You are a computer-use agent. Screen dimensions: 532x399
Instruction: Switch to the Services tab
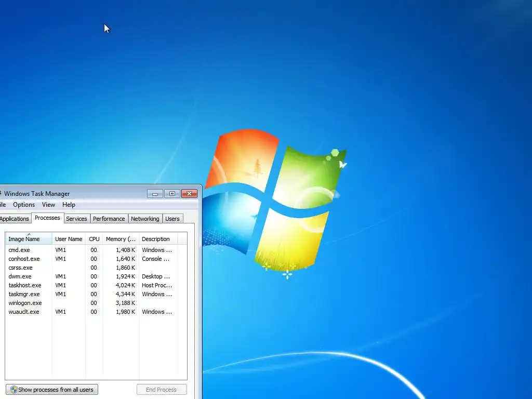click(77, 219)
